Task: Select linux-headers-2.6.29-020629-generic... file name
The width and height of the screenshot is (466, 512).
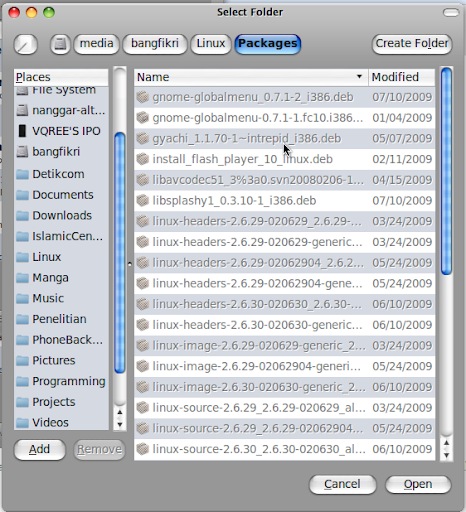Action: click(x=257, y=242)
